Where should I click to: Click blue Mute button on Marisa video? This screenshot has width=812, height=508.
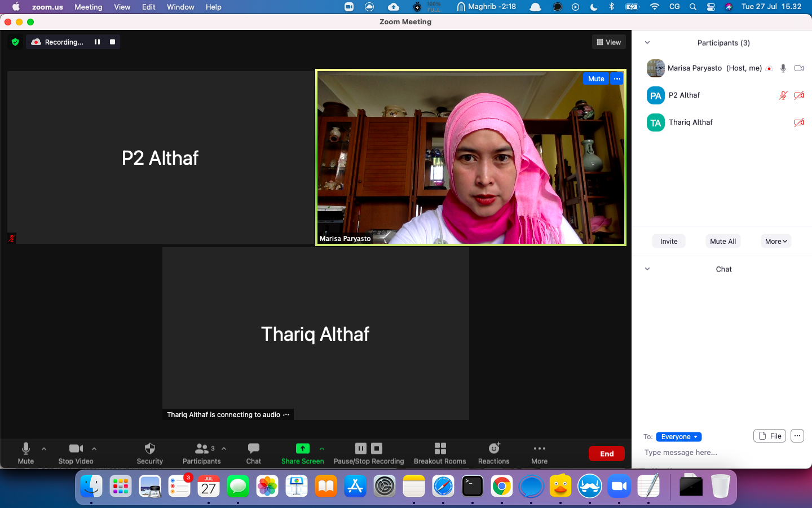pos(596,79)
